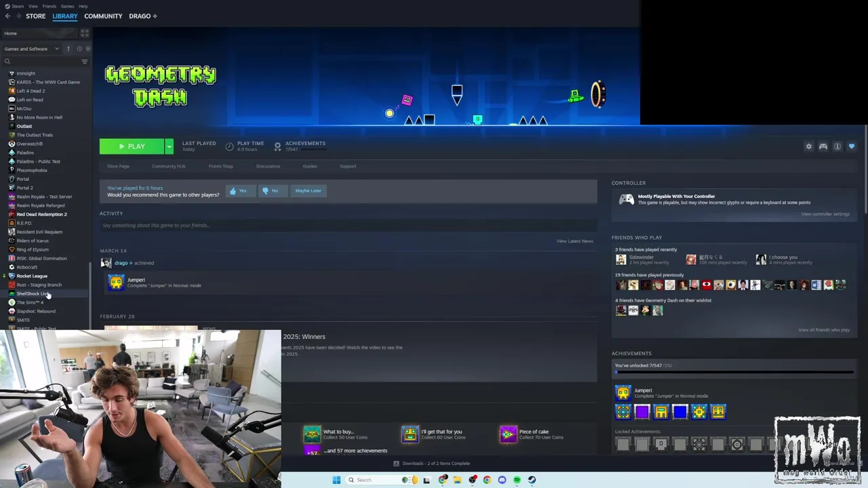Screen dimensions: 868x488
Task: Select The Sims 4 in the library
Action: tap(29, 302)
